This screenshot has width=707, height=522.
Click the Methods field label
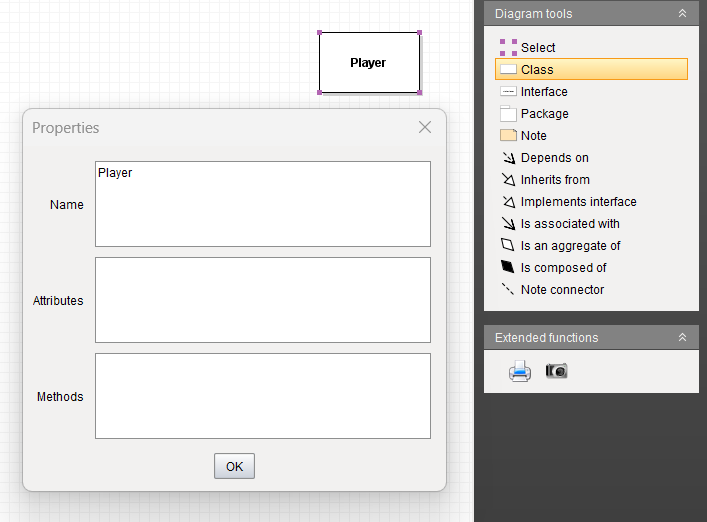60,397
